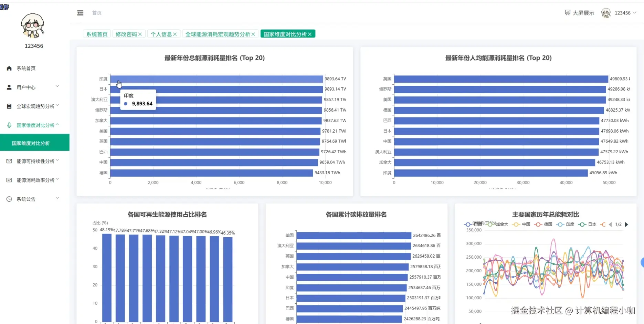Go to previous legend page arrow

point(610,224)
